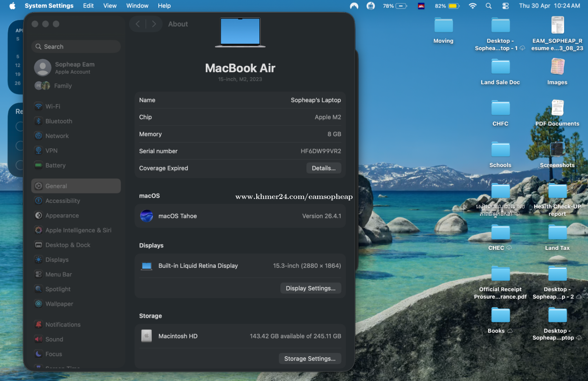Go back with the left chevron button
Image resolution: width=588 pixels, height=381 pixels.
coord(138,24)
